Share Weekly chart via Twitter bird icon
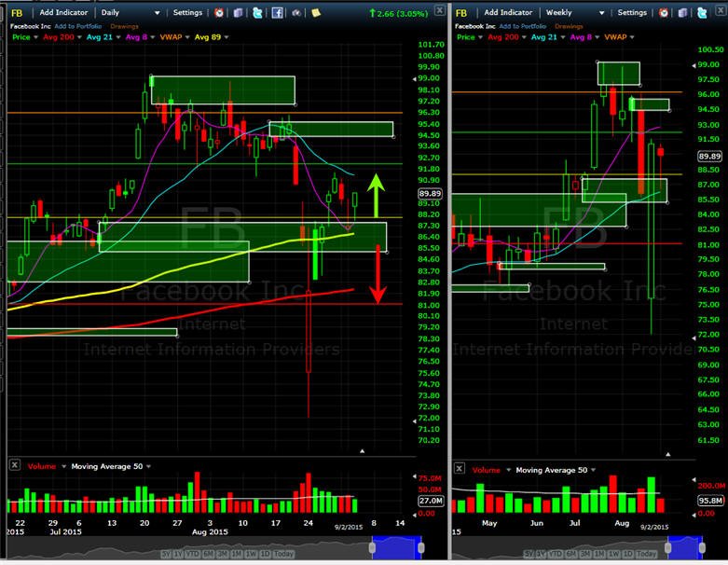Viewport: 728px width, 565px height. click(x=702, y=13)
